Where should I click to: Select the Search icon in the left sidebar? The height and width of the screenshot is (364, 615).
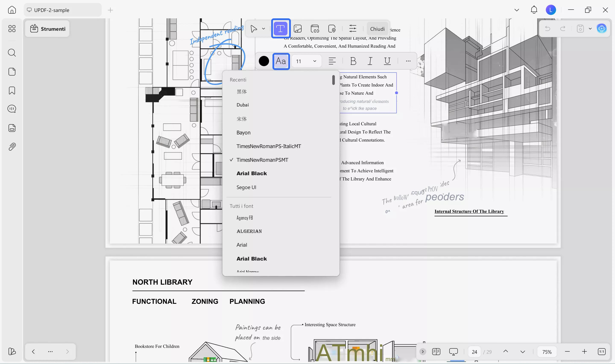pyautogui.click(x=12, y=53)
